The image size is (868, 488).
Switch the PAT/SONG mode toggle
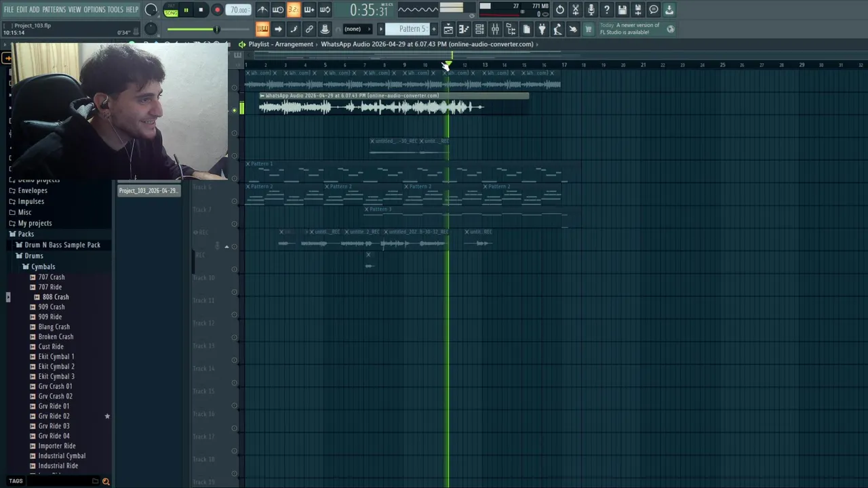[x=171, y=10]
